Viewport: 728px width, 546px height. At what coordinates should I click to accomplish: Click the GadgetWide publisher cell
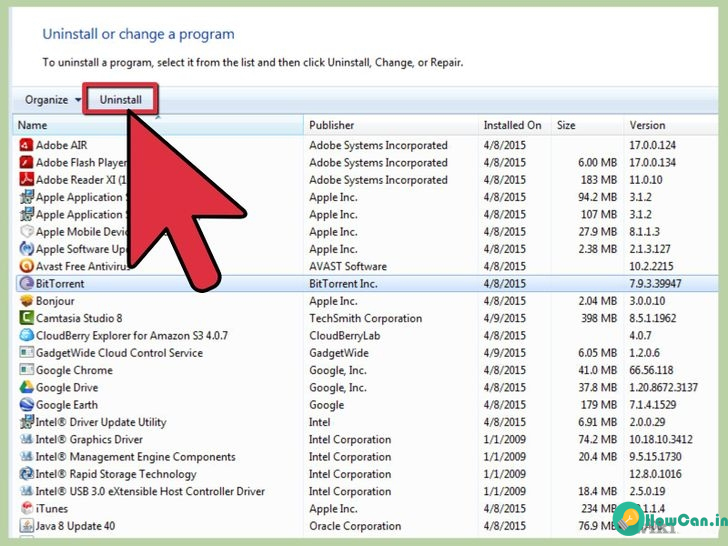339,353
